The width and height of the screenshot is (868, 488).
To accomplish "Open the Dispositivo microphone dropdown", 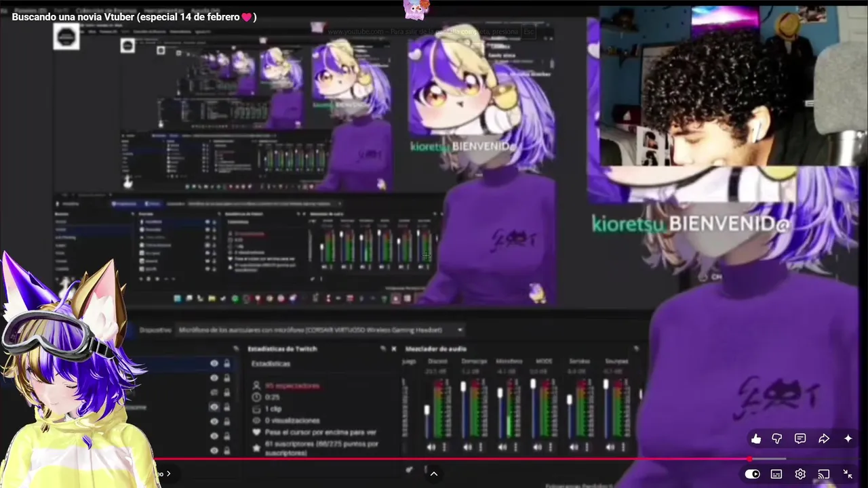I will point(321,330).
